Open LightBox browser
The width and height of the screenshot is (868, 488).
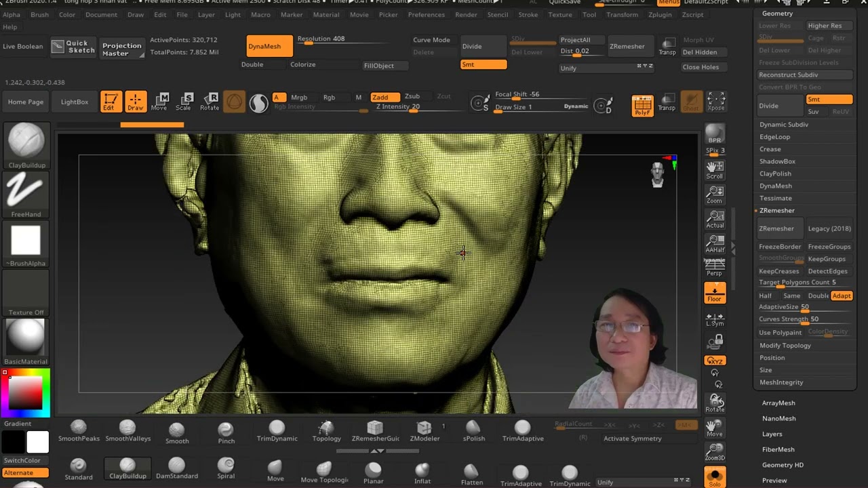[75, 102]
